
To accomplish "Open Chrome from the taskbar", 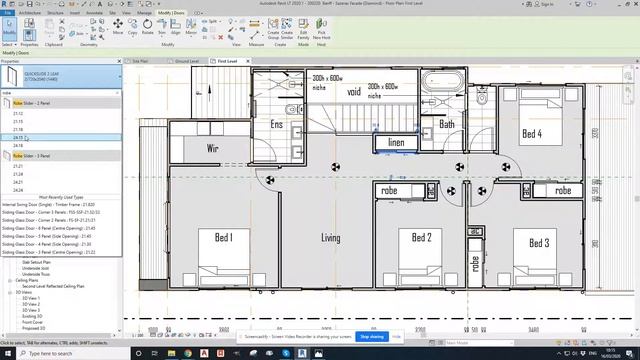I will [x=188, y=353].
